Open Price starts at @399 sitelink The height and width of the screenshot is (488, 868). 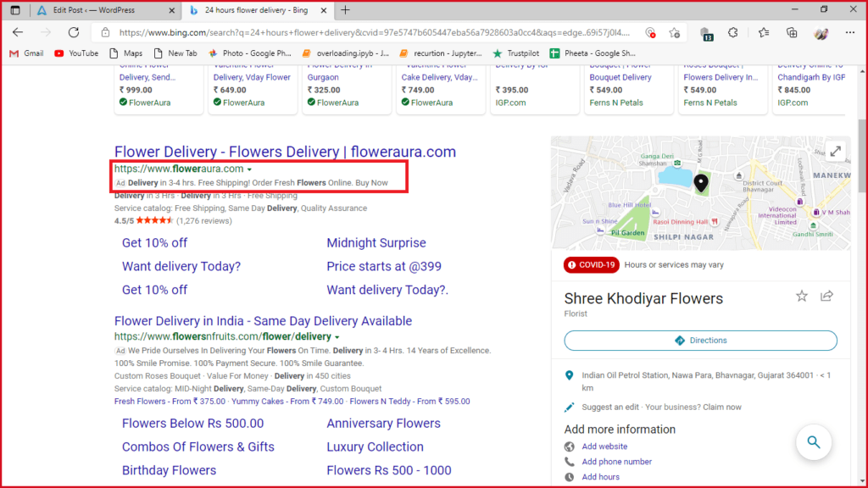384,266
